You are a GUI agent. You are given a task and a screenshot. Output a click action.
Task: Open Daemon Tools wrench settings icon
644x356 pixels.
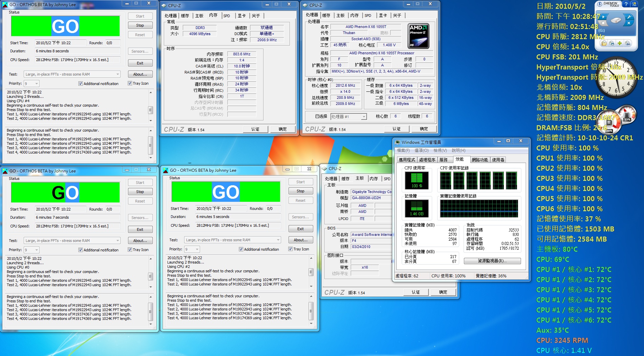click(x=629, y=16)
